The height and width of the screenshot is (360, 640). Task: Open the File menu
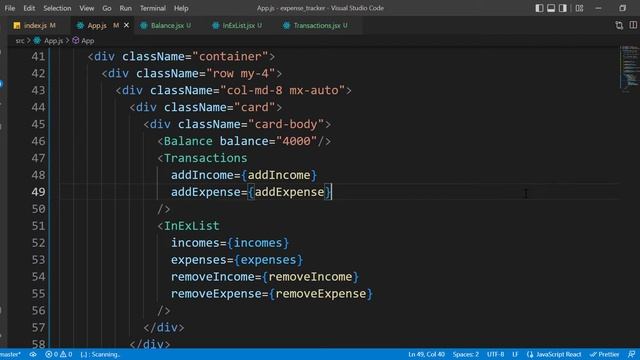click(10, 8)
